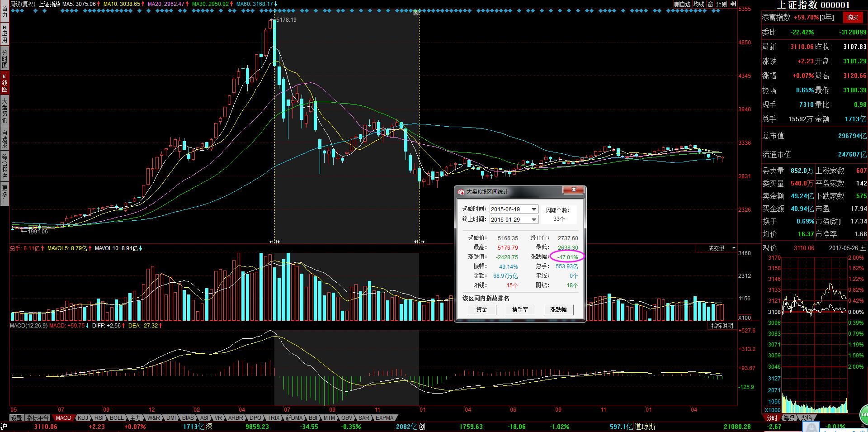This screenshot has width=868, height=432.
Task: Click the MACD(12,26,9) indicator label
Action: coord(28,326)
